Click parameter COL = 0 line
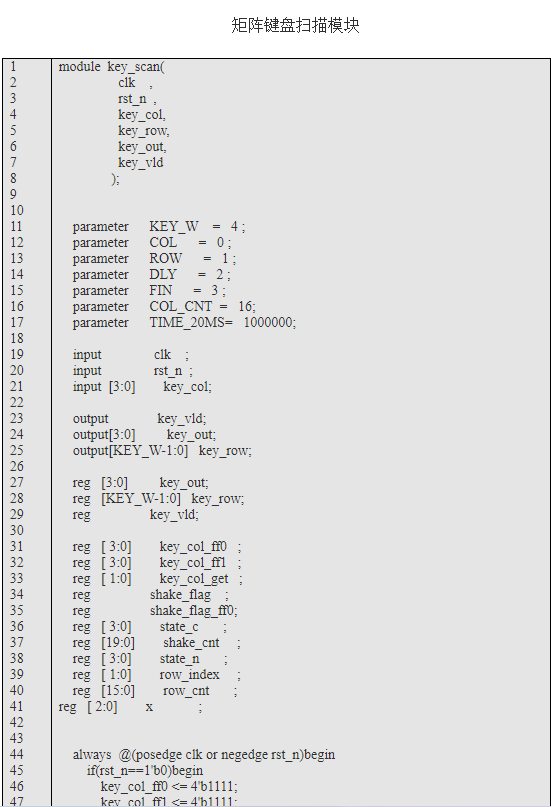Image resolution: width=551 pixels, height=807 pixels. click(x=152, y=243)
